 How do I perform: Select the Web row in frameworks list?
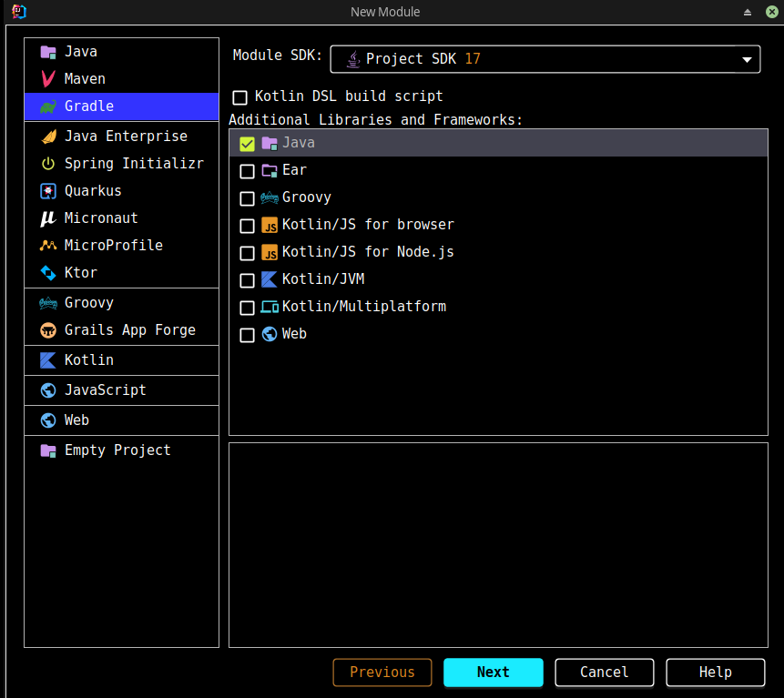click(x=294, y=334)
